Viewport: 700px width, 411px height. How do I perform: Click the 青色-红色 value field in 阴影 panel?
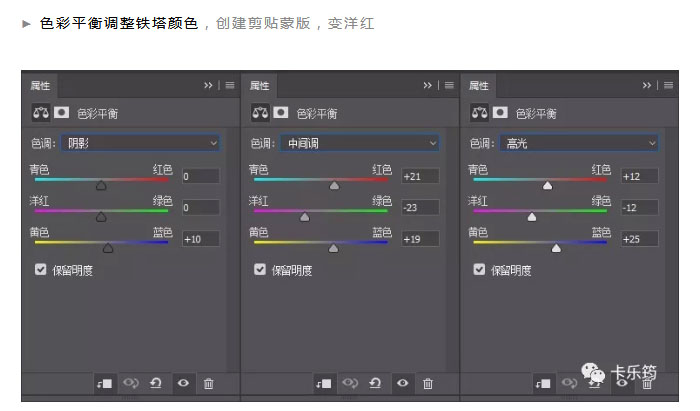click(200, 176)
